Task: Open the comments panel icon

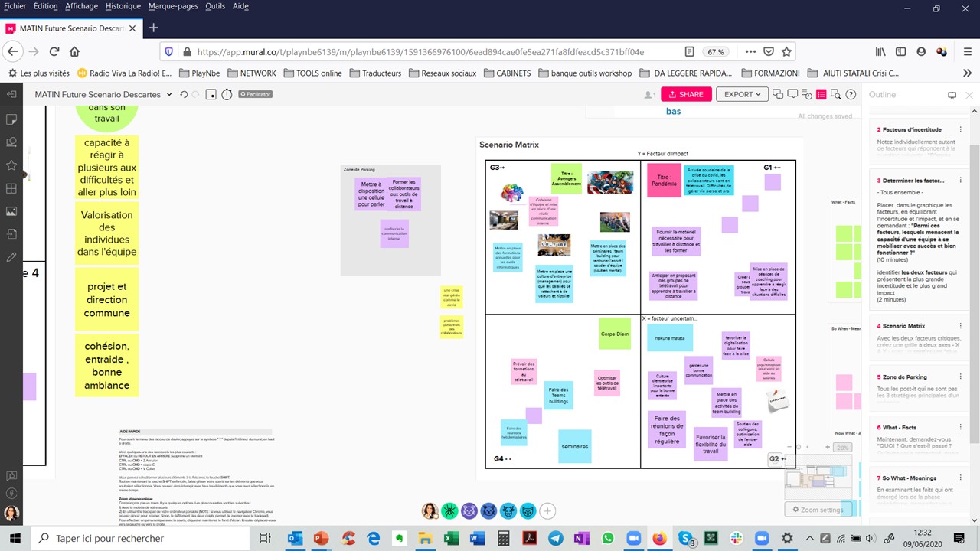Action: point(792,94)
